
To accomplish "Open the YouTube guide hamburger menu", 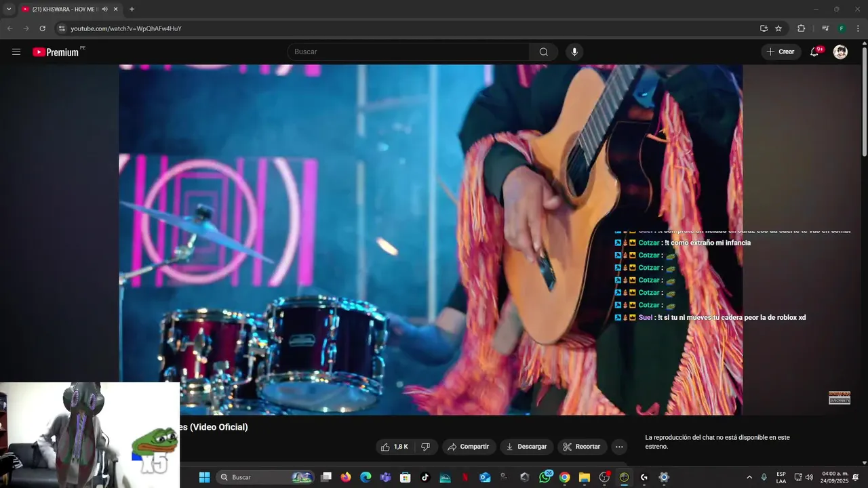I will tap(16, 52).
